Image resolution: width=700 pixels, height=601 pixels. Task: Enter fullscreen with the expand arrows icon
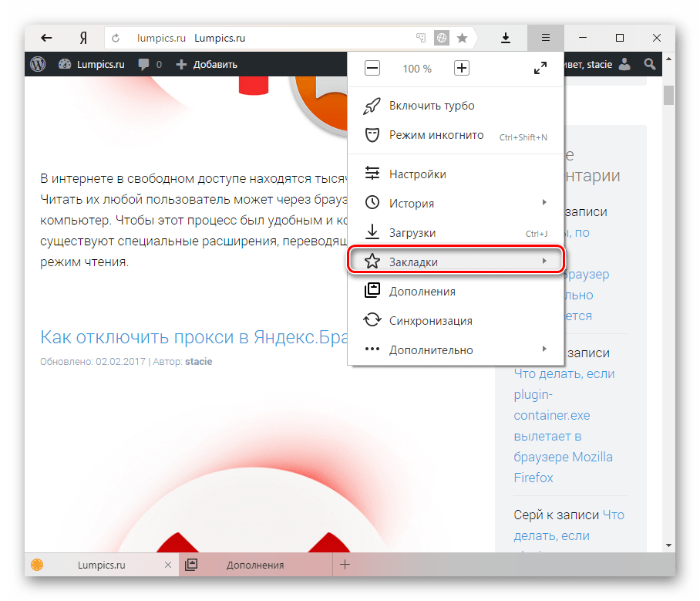[540, 69]
